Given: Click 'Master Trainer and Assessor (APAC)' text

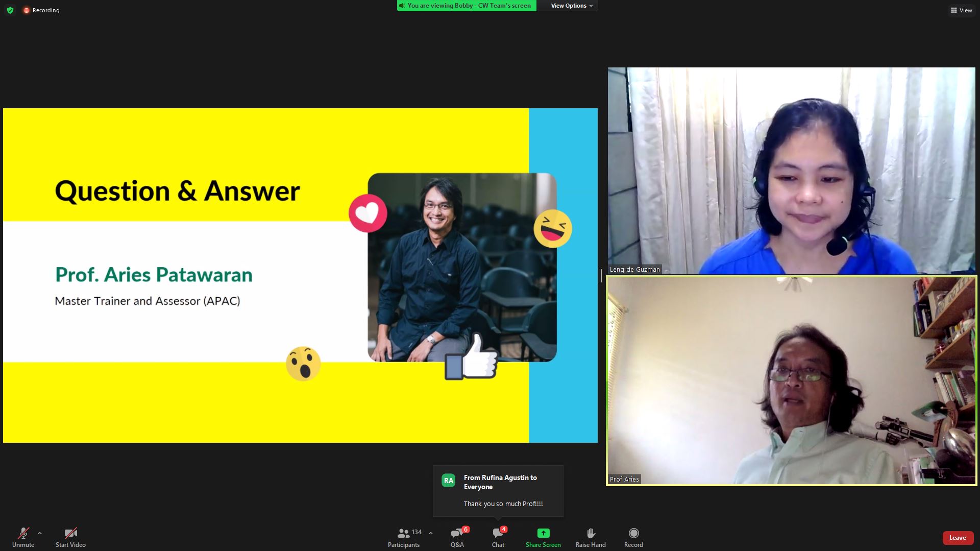Looking at the screenshot, I should tap(148, 301).
